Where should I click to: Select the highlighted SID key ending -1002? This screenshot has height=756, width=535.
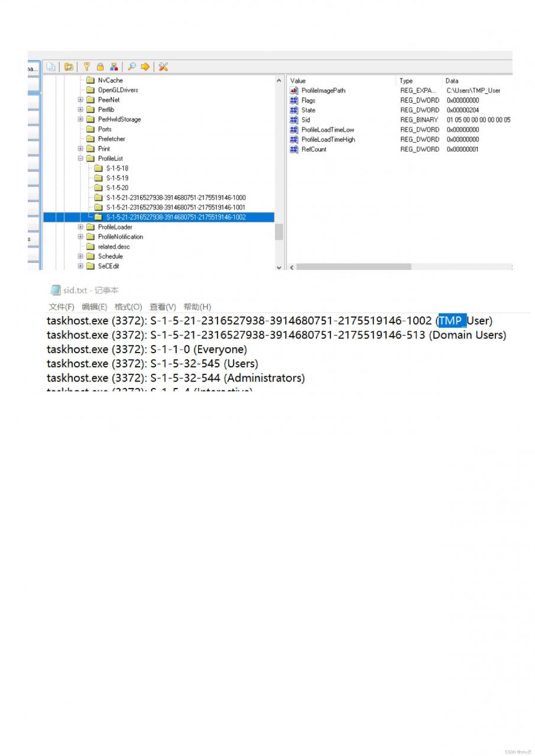pos(176,217)
